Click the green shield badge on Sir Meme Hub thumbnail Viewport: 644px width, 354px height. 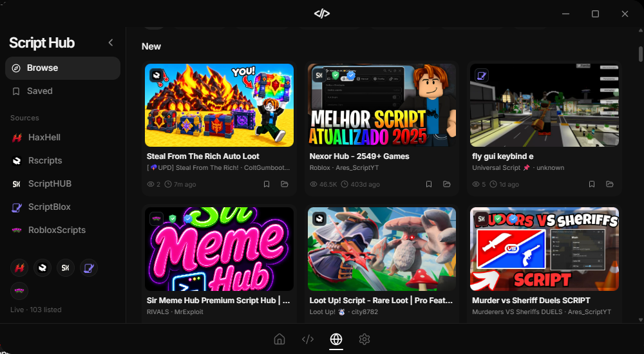(173, 219)
